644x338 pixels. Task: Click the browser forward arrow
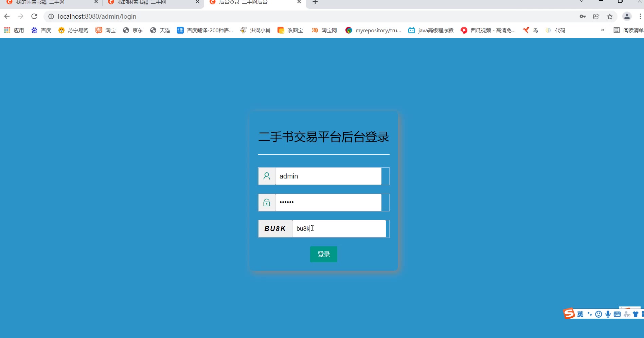click(20, 16)
